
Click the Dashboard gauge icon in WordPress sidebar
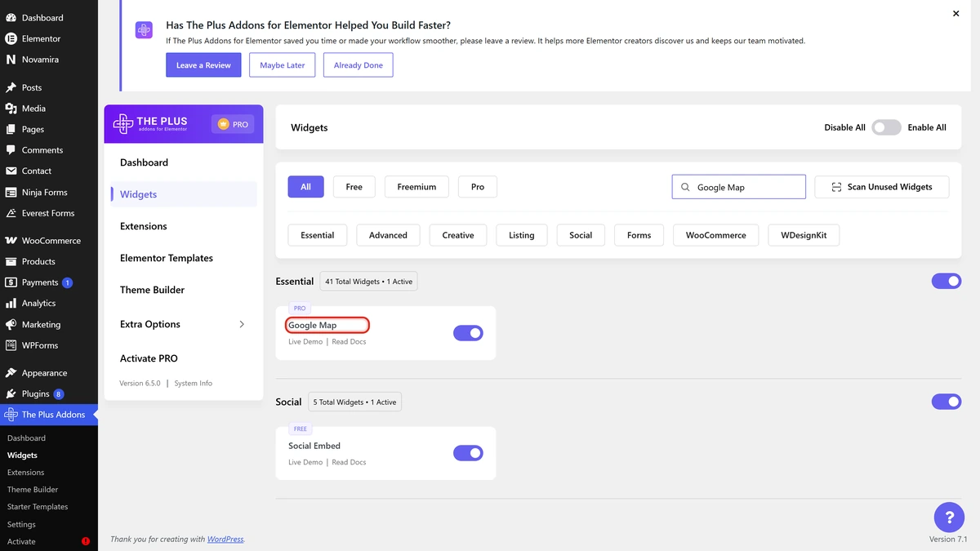click(11, 17)
